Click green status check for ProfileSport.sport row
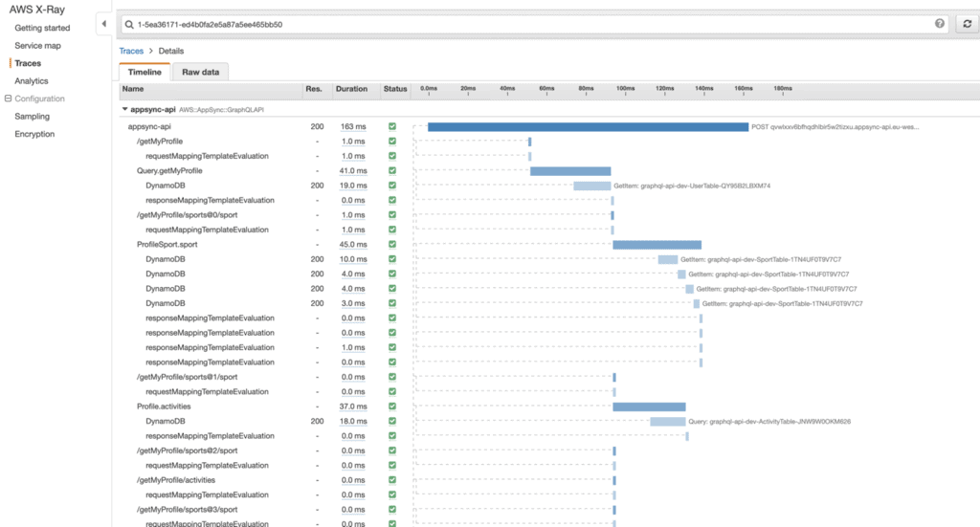Screen dimensions: 980x527 pos(392,245)
